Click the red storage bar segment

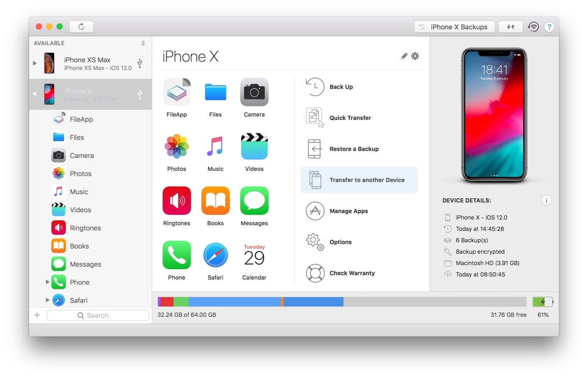[x=167, y=301]
